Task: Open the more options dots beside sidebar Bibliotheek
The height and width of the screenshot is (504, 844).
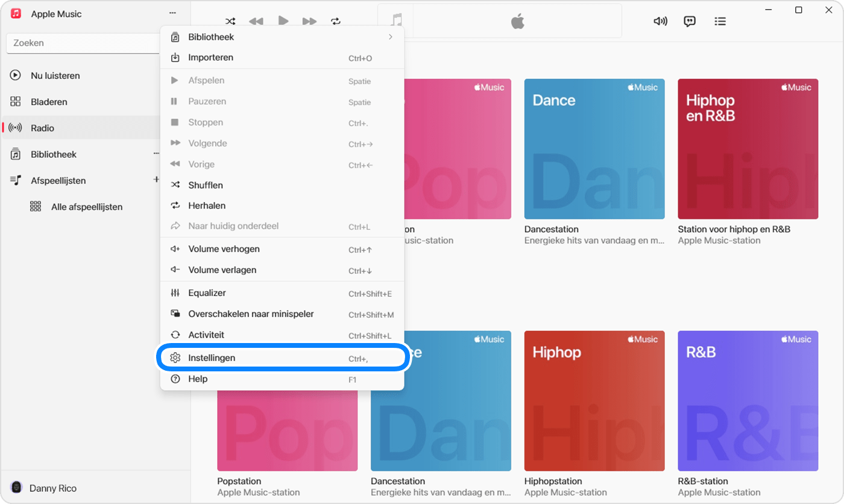Action: [x=156, y=154]
